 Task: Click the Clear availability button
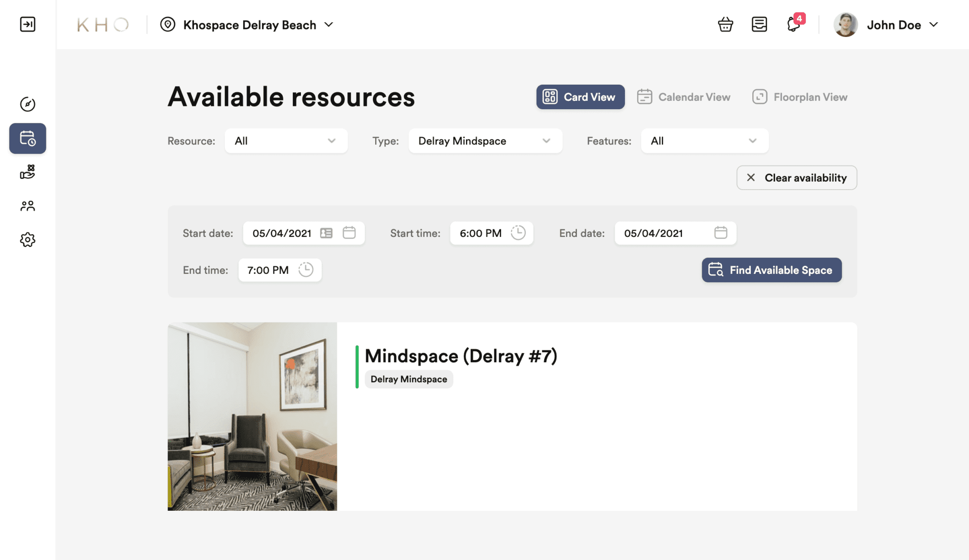click(796, 178)
